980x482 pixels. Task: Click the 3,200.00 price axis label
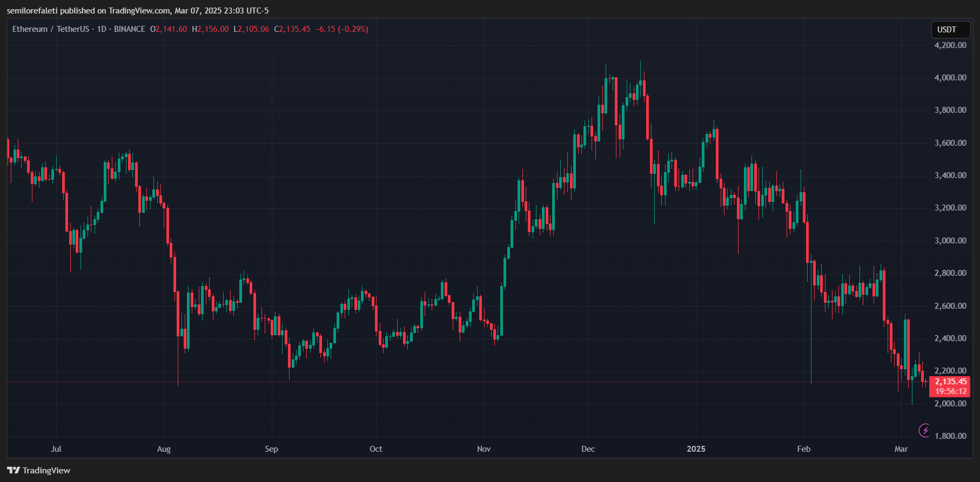950,208
